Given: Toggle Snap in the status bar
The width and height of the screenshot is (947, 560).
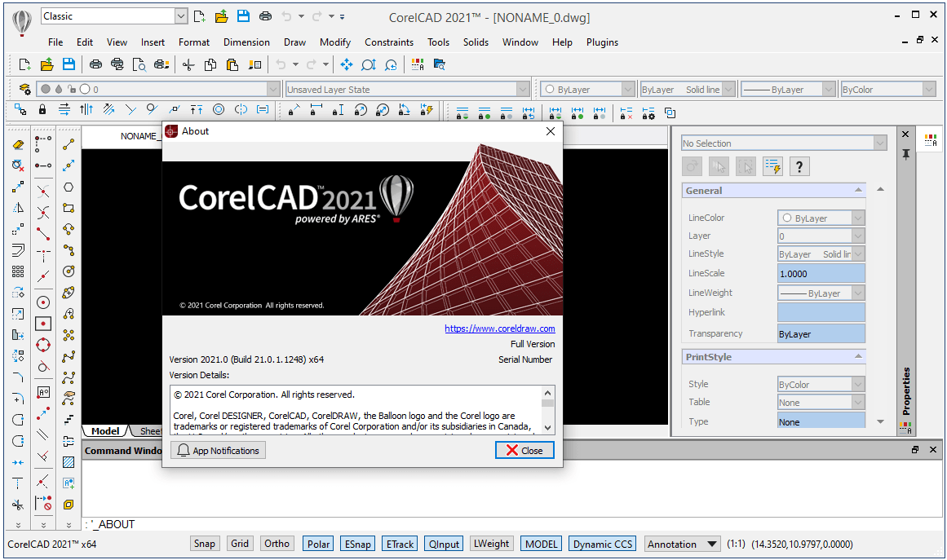Looking at the screenshot, I should (205, 544).
